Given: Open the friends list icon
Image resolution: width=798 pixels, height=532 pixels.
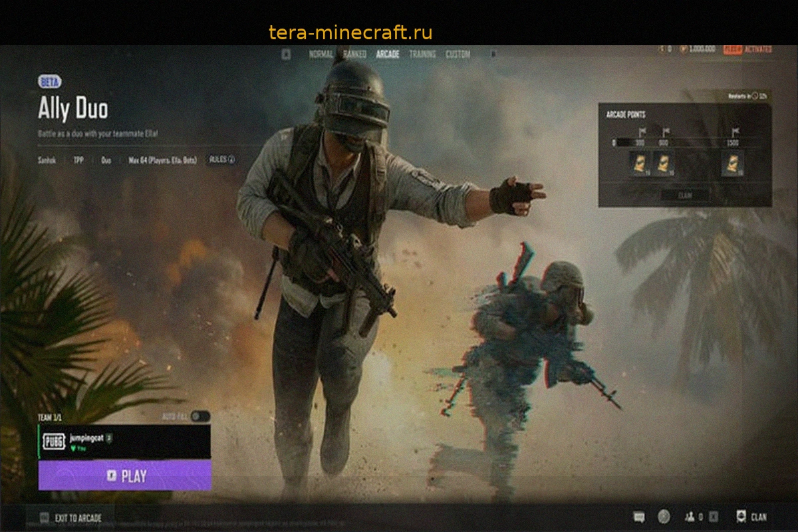Looking at the screenshot, I should pyautogui.click(x=689, y=517).
